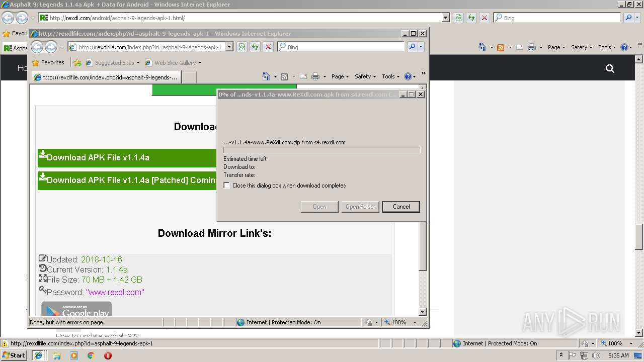Click the popup window address bar URL
Image resolution: width=644 pixels, height=362 pixels.
click(x=150, y=47)
